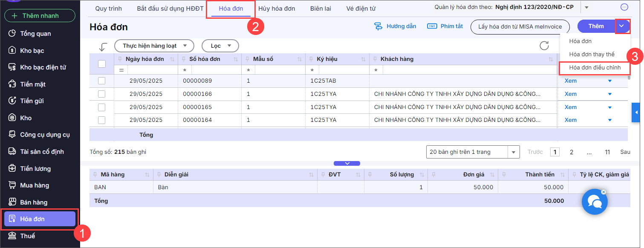Viewport: 644px width, 248px height.
Task: Open Kho bạc in the sidebar
Action: (32, 51)
